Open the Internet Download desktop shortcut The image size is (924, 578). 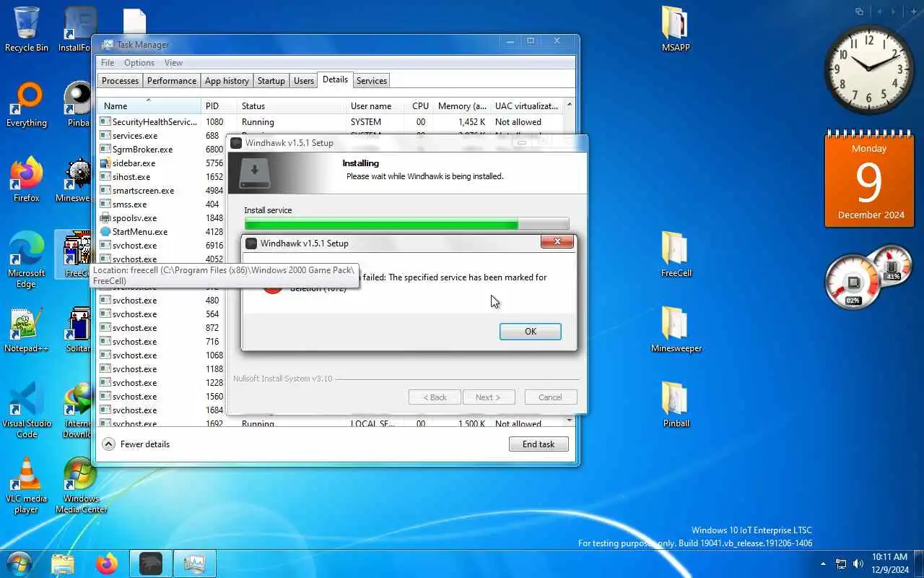click(76, 410)
